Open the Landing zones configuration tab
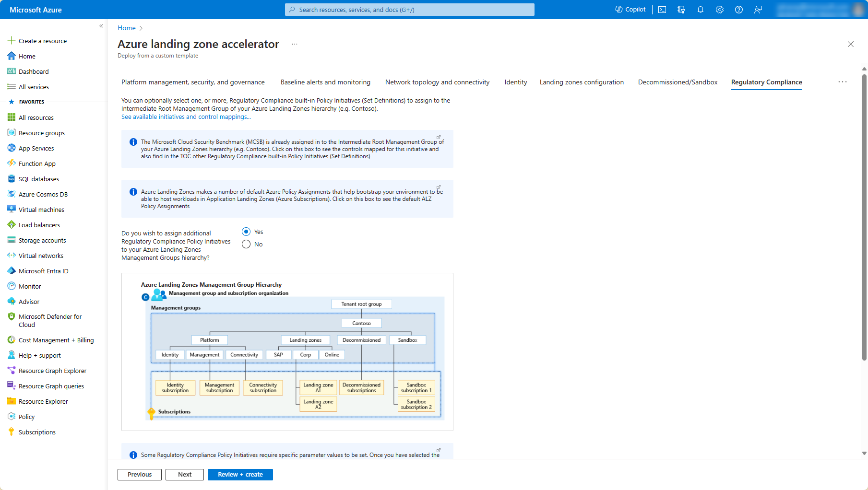Image resolution: width=868 pixels, height=490 pixels. pyautogui.click(x=582, y=82)
